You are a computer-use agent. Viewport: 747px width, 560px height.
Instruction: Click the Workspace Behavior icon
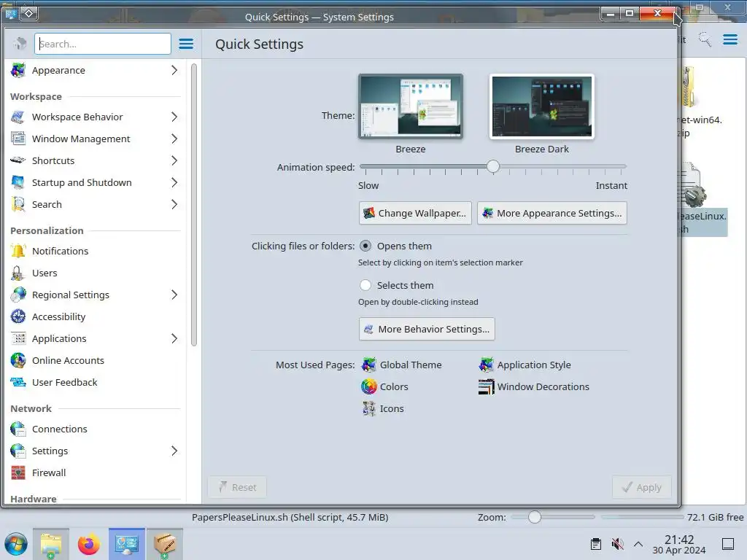point(18,117)
